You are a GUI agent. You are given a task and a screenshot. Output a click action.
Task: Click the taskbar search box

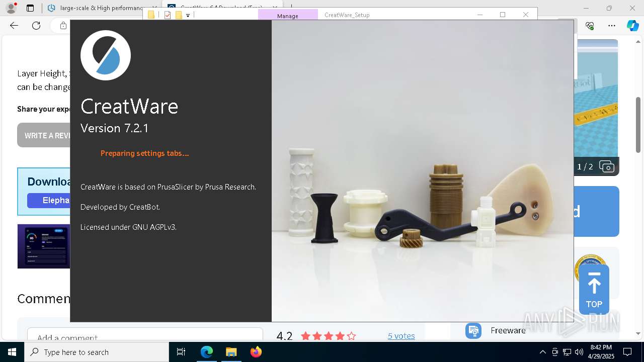coord(97,352)
